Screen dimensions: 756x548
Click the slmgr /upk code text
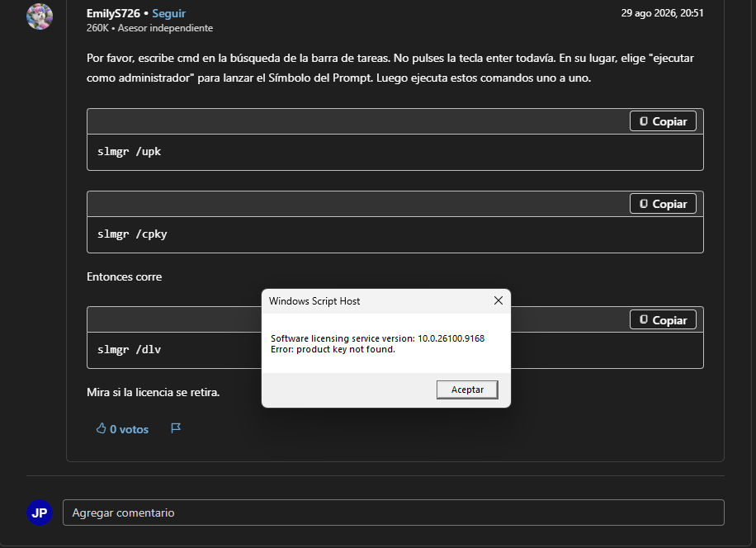[130, 151]
